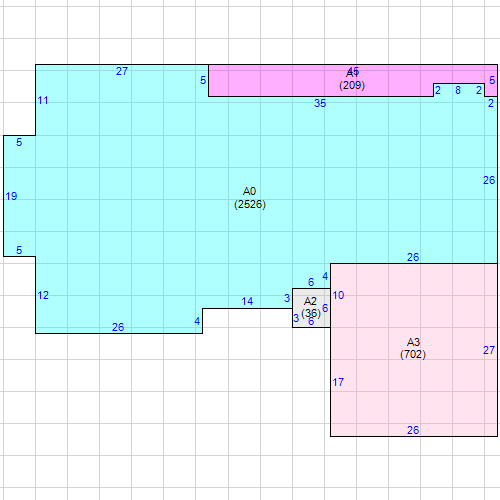Click the 27 dimension on A3's right edge

[x=489, y=350]
